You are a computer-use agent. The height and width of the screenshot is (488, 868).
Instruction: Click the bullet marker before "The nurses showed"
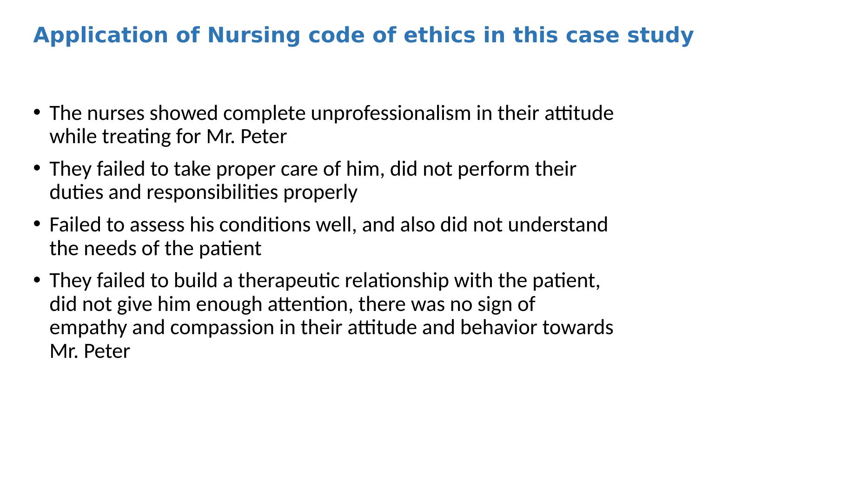(36, 112)
